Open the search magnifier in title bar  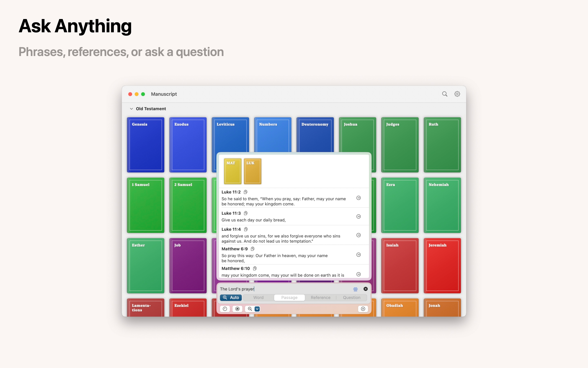(x=444, y=94)
